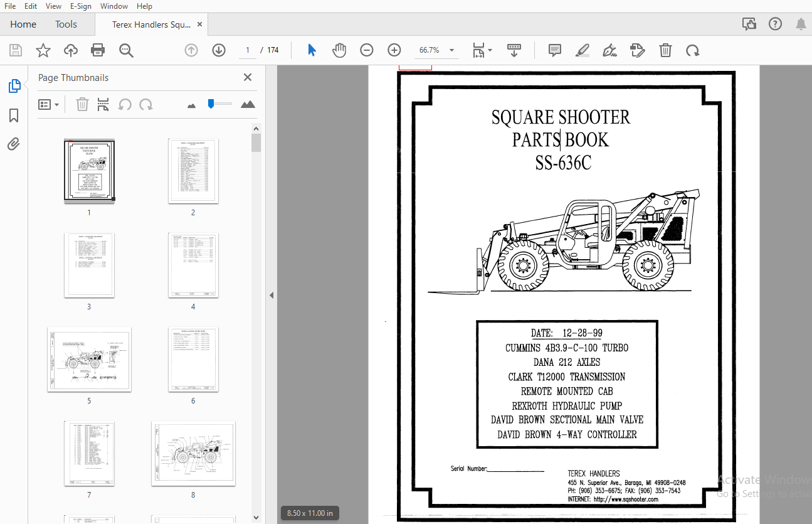The image size is (812, 524).
Task: Click the read mode keyboard-arrow icon
Action: coord(514,50)
